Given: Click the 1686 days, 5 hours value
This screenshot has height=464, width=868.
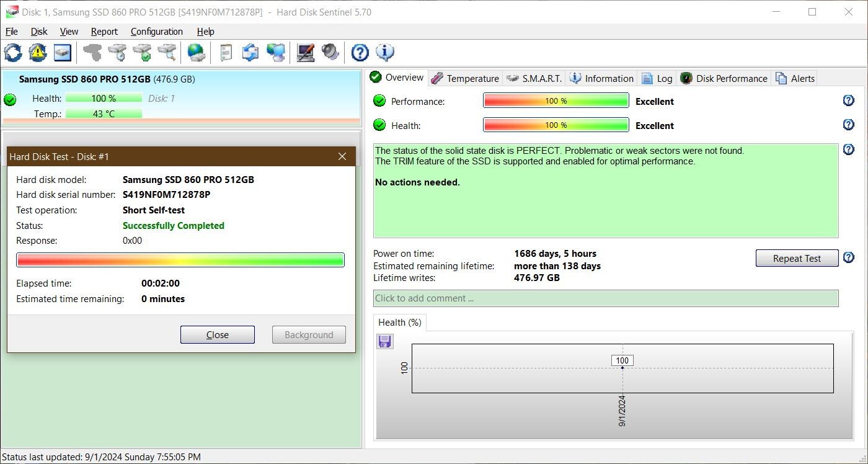Looking at the screenshot, I should [x=556, y=254].
